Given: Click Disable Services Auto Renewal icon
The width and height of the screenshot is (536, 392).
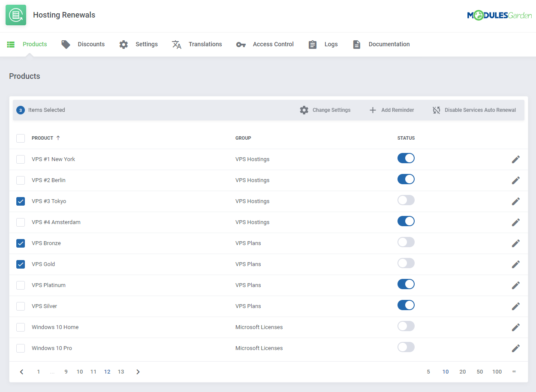Looking at the screenshot, I should pyautogui.click(x=437, y=110).
